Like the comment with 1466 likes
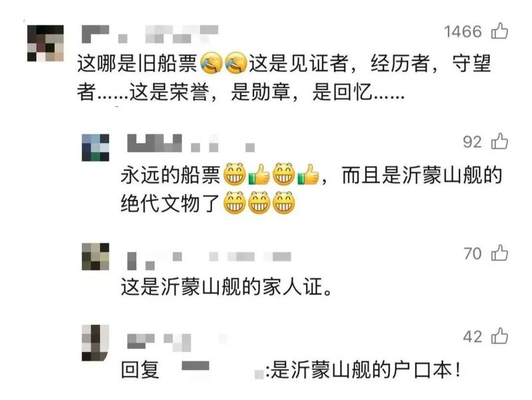This screenshot has height=400, width=532. 499,31
